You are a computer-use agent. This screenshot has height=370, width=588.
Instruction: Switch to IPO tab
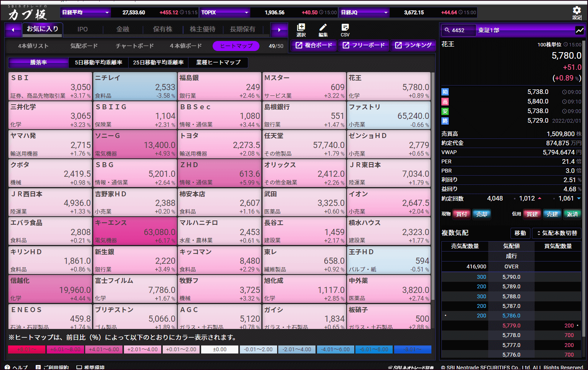tap(83, 29)
